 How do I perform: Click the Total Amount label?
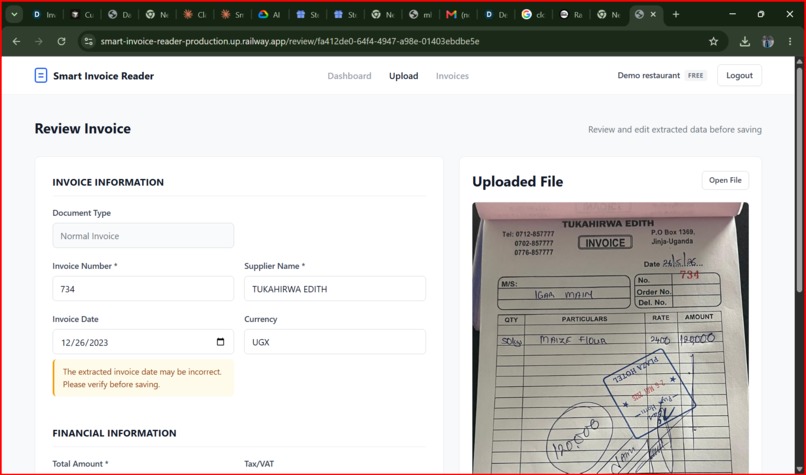tap(80, 464)
